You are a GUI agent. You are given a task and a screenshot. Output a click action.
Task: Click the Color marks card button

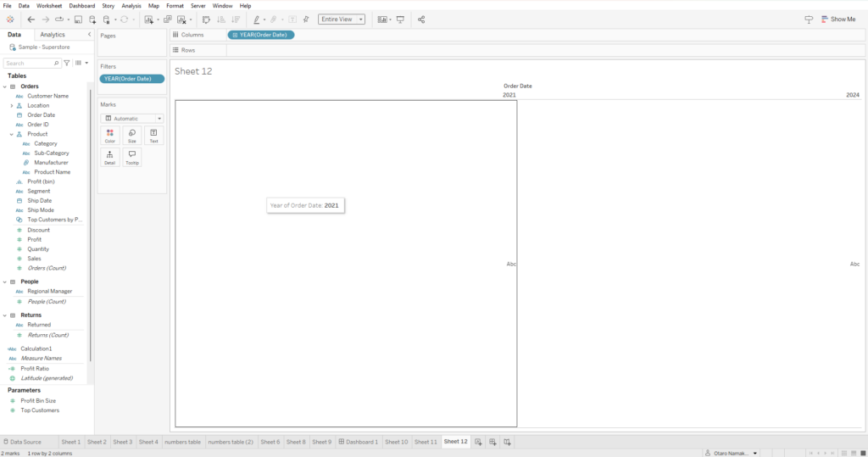[x=109, y=136]
